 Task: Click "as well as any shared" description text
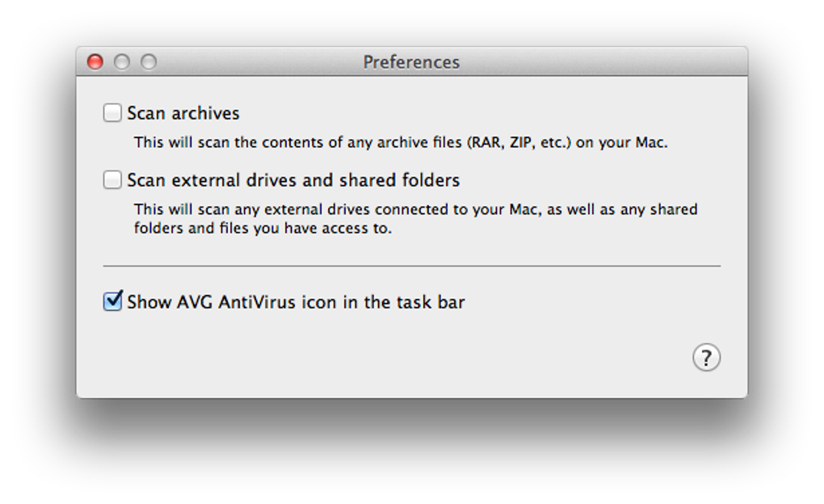coord(622,209)
